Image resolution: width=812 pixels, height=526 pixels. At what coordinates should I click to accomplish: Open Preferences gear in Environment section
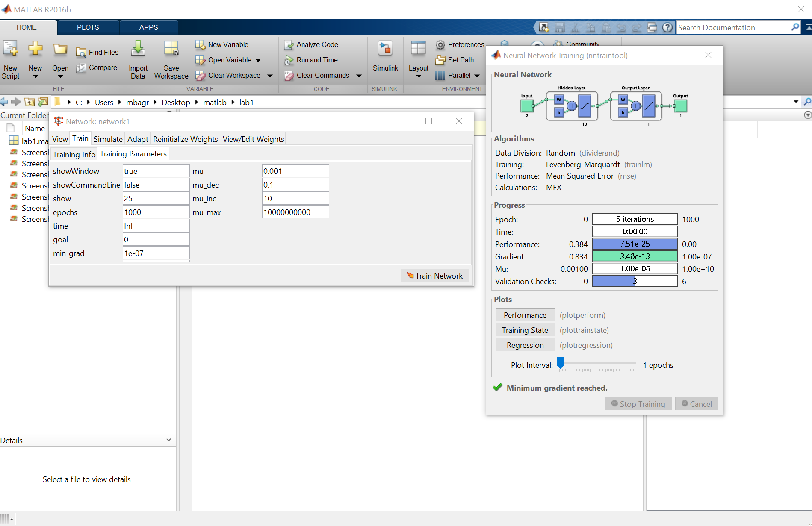tap(440, 44)
